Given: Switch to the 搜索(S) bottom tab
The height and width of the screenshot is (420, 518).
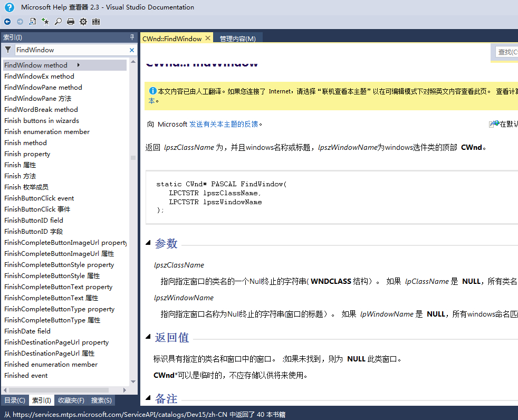Looking at the screenshot, I should point(101,400).
